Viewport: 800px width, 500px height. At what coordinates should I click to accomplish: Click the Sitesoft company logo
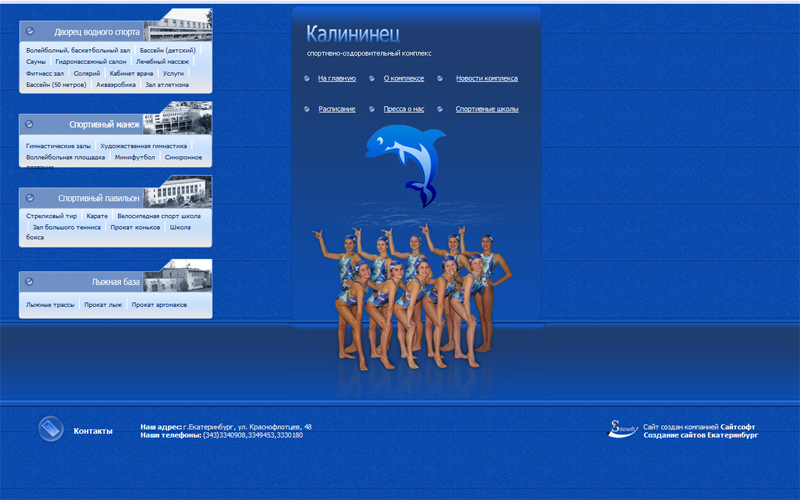622,429
